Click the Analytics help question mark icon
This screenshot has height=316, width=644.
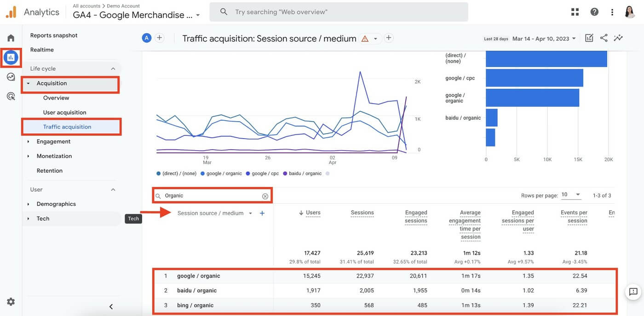[x=594, y=12]
